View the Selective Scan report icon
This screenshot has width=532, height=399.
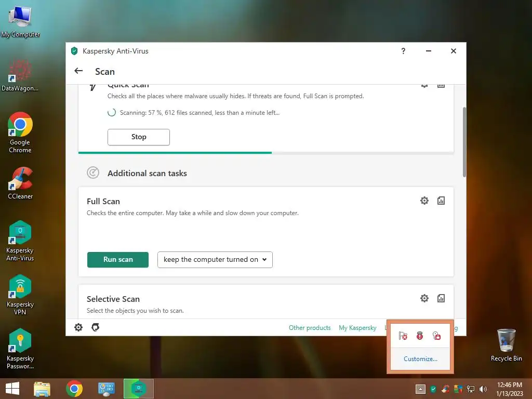pos(441,298)
